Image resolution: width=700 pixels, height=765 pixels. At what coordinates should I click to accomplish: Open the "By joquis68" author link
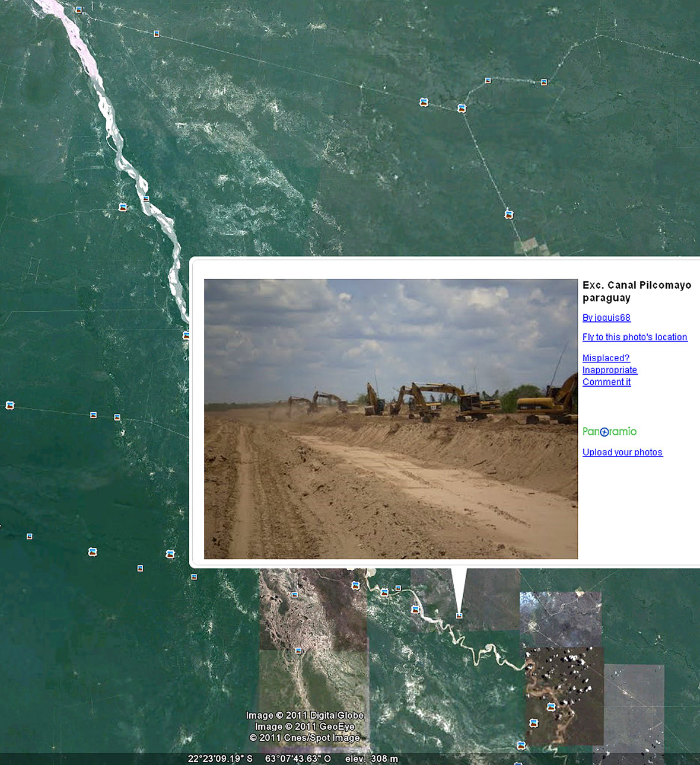606,318
